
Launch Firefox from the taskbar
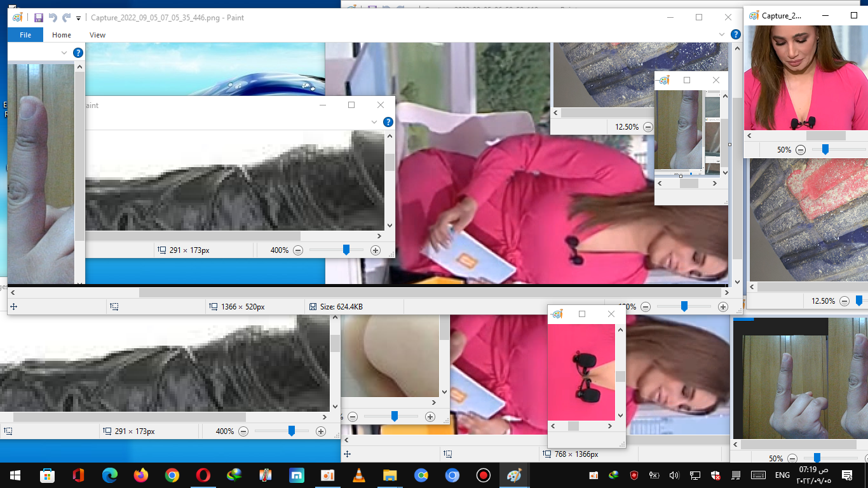tap(140, 475)
